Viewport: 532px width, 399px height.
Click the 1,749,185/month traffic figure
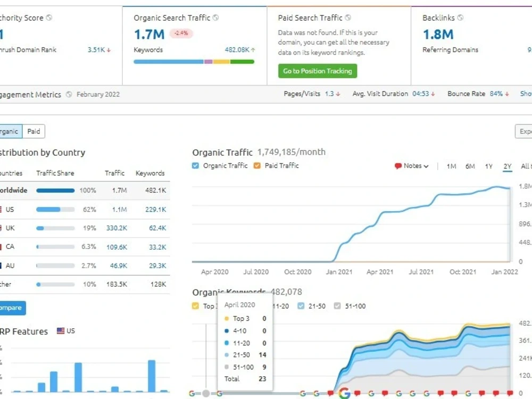point(291,152)
